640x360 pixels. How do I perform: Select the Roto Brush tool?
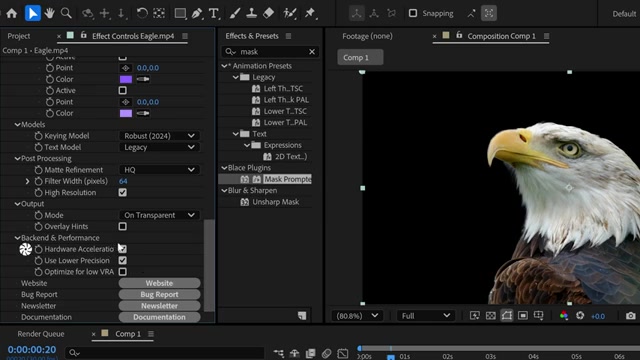(x=290, y=13)
